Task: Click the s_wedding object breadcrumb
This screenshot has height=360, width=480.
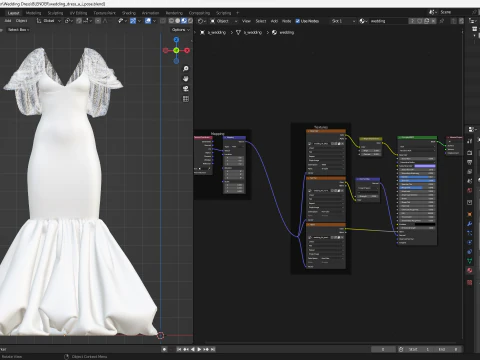Action: (213, 32)
